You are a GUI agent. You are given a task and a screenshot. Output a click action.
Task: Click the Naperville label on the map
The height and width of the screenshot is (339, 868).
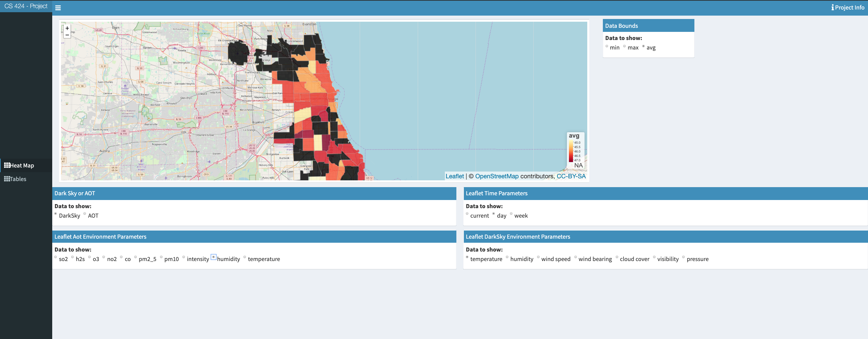[159, 144]
